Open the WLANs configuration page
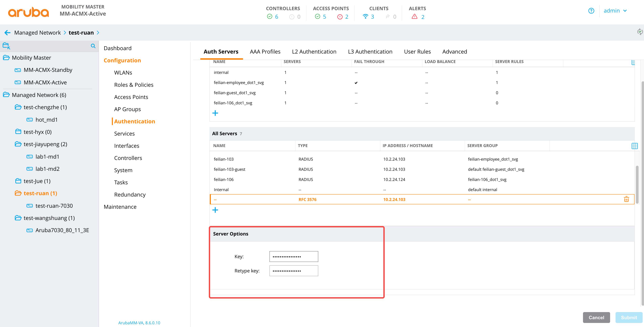 point(123,73)
